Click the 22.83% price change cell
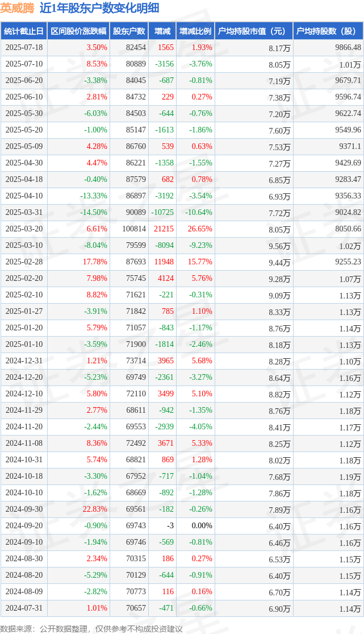The image size is (364, 634). pyautogui.click(x=95, y=509)
